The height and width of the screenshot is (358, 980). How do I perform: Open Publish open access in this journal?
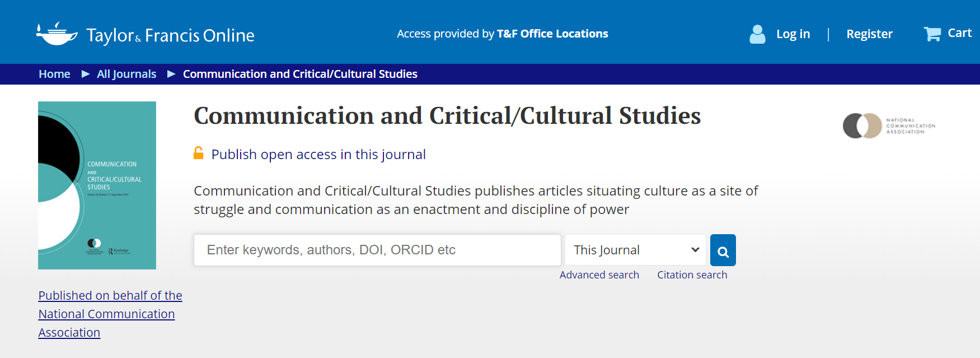click(x=318, y=155)
